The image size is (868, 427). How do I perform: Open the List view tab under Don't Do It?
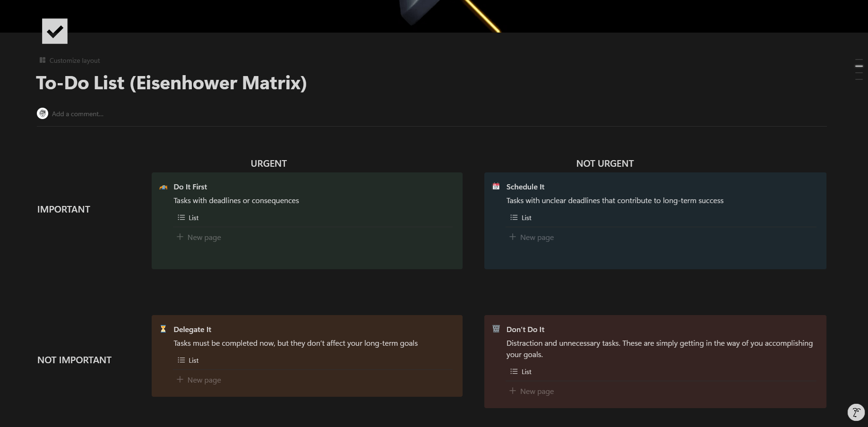tap(521, 372)
